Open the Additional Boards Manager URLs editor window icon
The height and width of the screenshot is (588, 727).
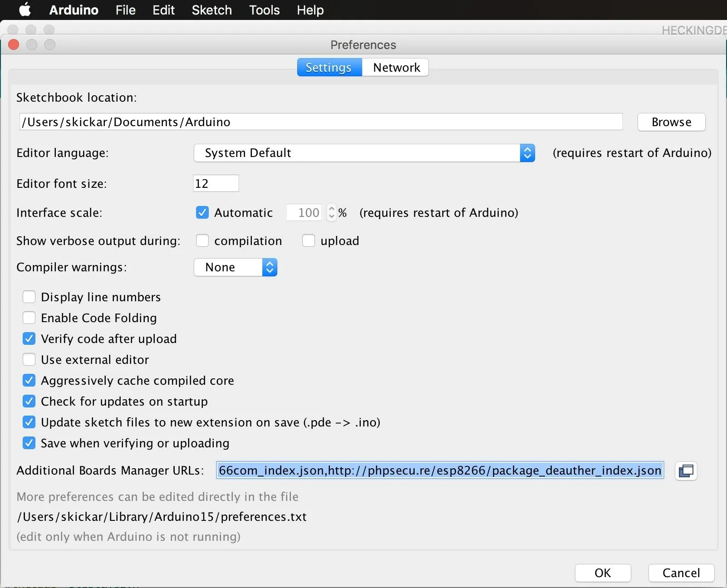[x=686, y=470]
